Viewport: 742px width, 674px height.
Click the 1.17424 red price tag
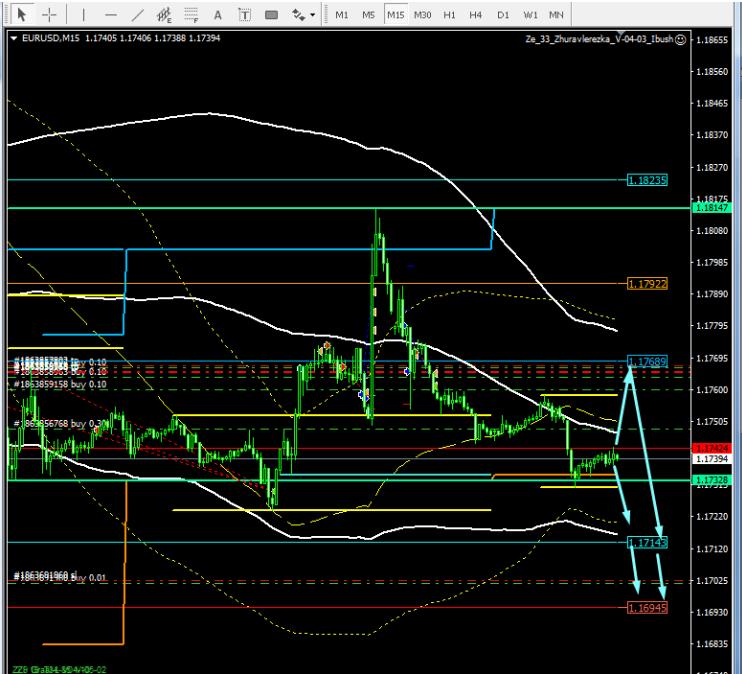click(712, 448)
